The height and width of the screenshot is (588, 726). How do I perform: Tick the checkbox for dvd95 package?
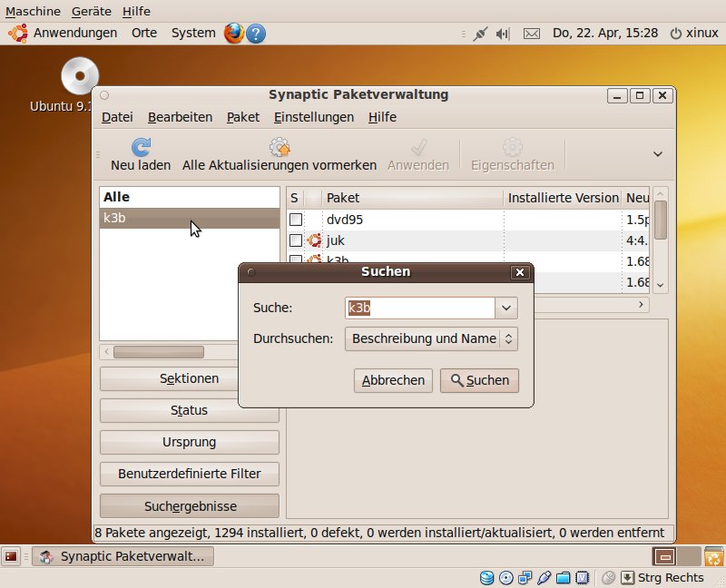click(x=296, y=220)
